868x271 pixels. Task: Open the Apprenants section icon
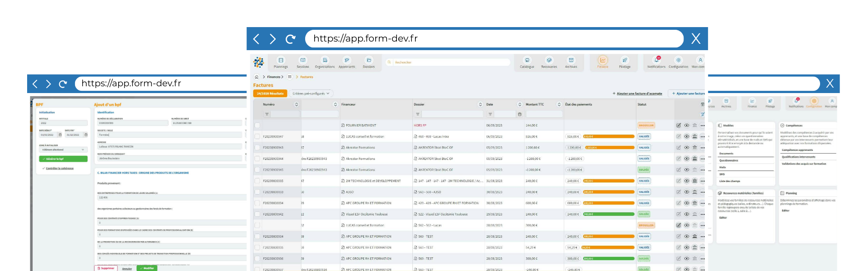tap(347, 61)
